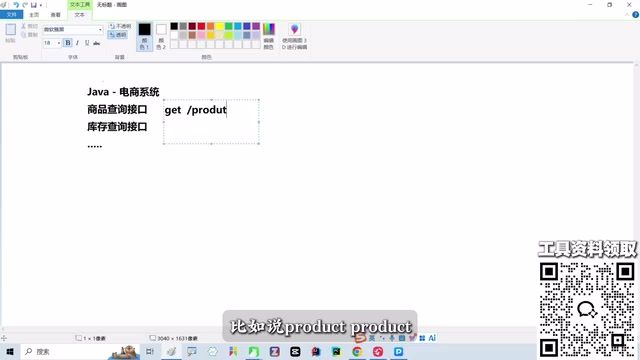Click the Copy button below Cut
This screenshot has width=640, height=360.
pyautogui.click(x=29, y=35)
